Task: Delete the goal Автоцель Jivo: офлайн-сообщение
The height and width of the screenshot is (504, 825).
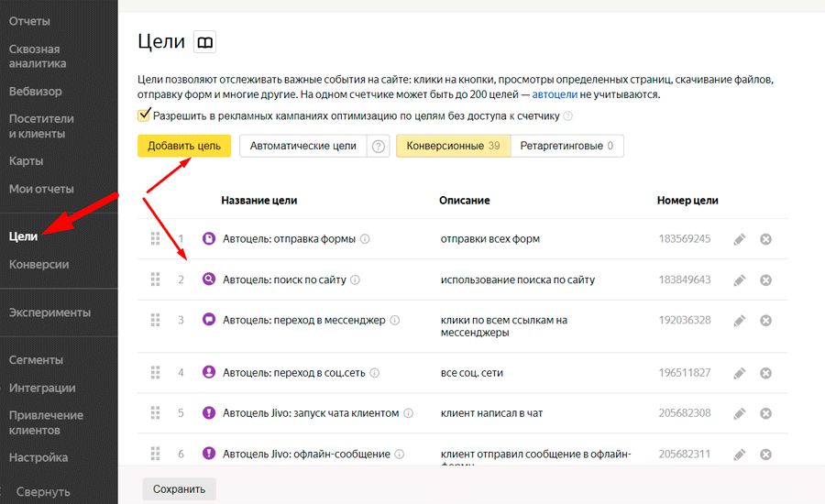Action: (x=765, y=455)
